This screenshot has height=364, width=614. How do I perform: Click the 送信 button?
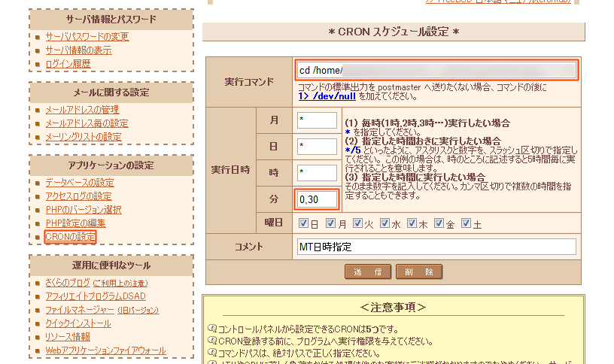pyautogui.click(x=368, y=271)
